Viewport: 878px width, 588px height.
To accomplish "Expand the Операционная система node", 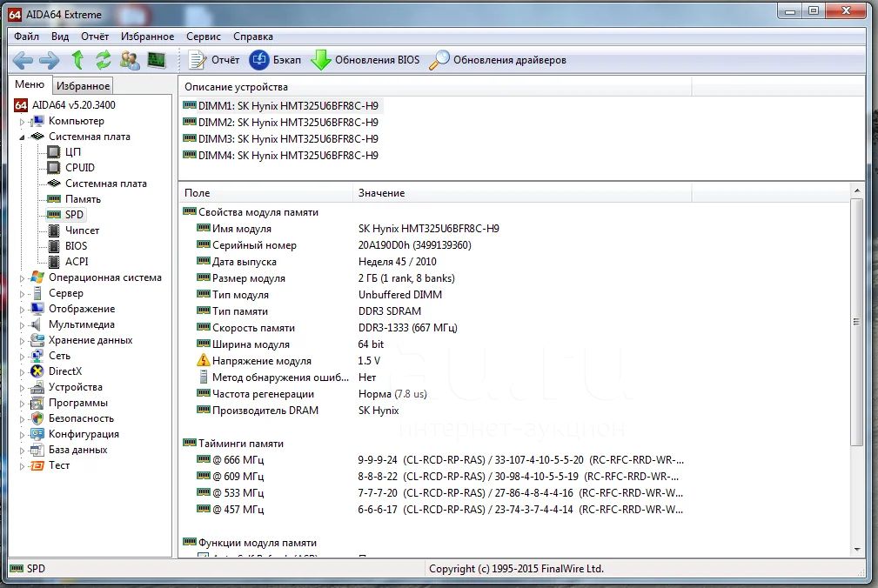I will (22, 278).
